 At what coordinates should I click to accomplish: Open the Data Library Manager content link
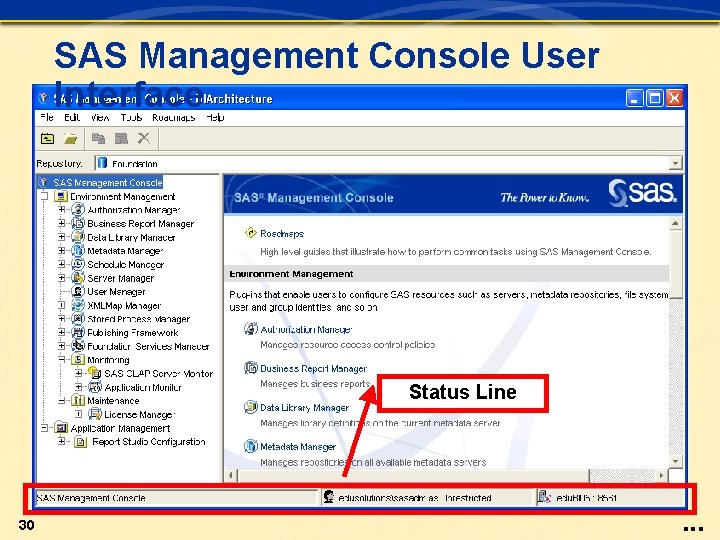pyautogui.click(x=304, y=408)
